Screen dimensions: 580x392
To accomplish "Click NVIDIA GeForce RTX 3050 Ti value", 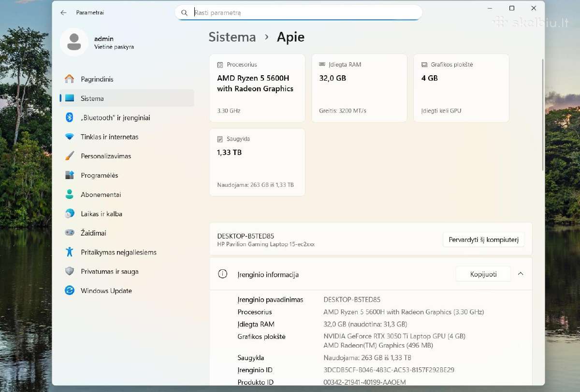I will pyautogui.click(x=394, y=336).
